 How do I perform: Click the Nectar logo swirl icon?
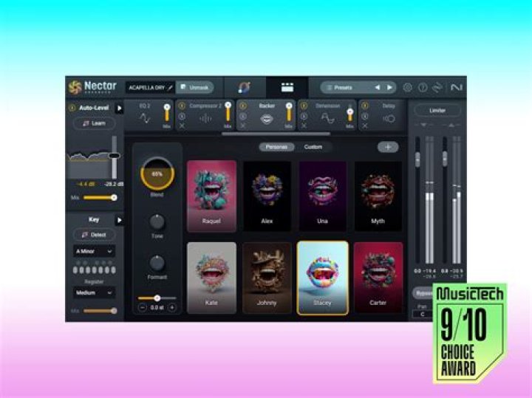75,87
